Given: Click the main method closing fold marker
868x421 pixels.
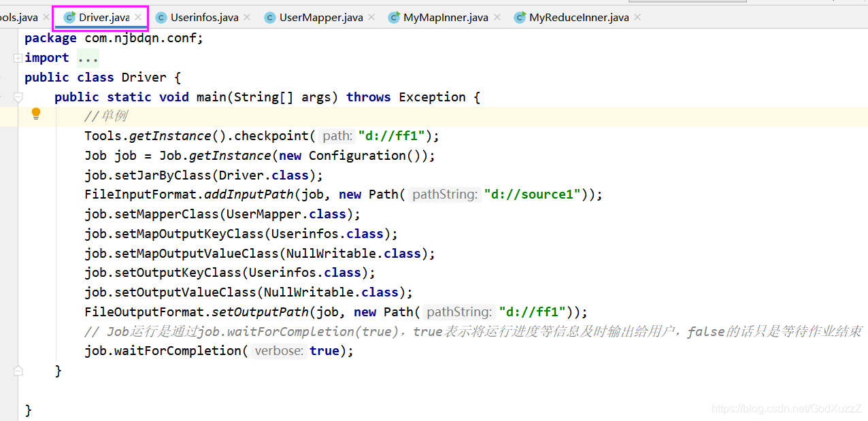Looking at the screenshot, I should click(18, 371).
